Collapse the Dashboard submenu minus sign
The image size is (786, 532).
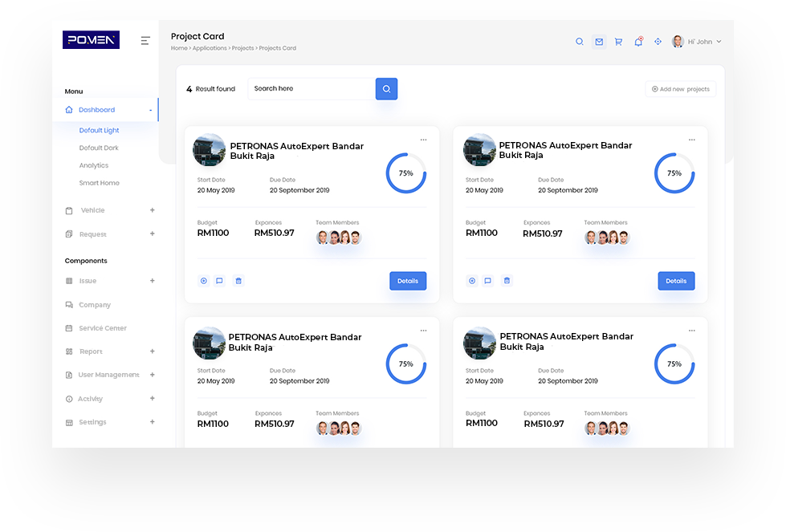pyautogui.click(x=150, y=110)
